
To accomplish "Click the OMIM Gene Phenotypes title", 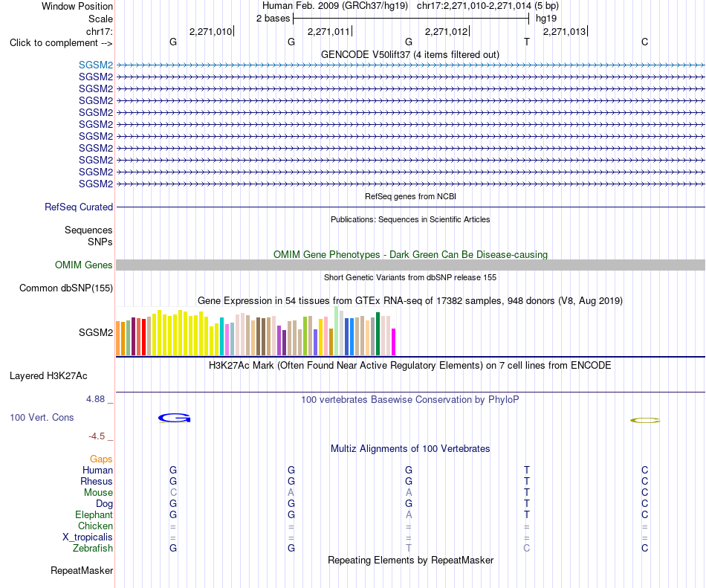I will 410,254.
